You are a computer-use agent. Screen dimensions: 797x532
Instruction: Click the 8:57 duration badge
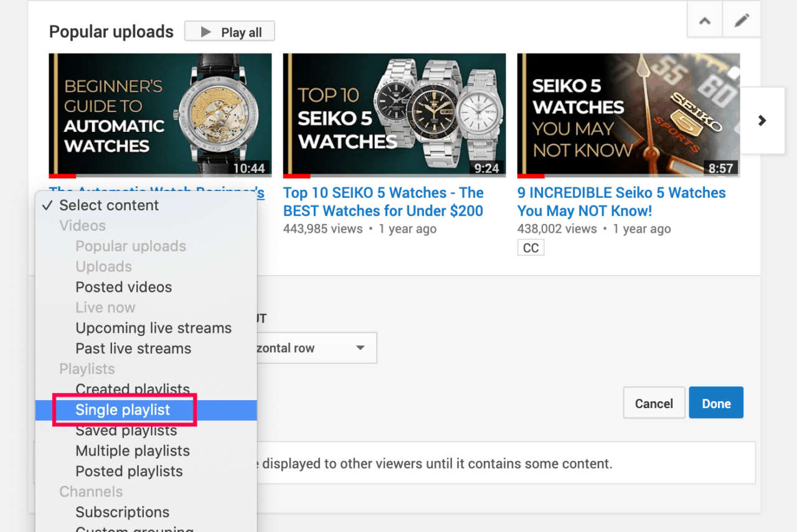click(x=721, y=168)
